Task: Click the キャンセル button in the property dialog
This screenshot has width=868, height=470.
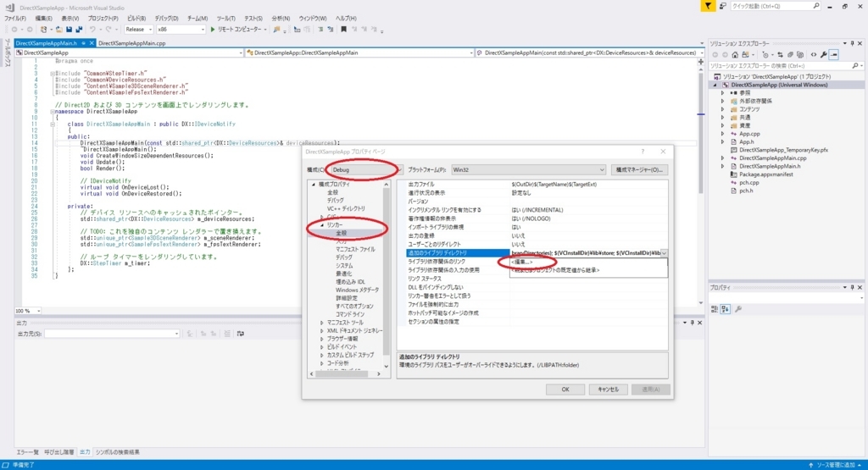Action: click(608, 390)
